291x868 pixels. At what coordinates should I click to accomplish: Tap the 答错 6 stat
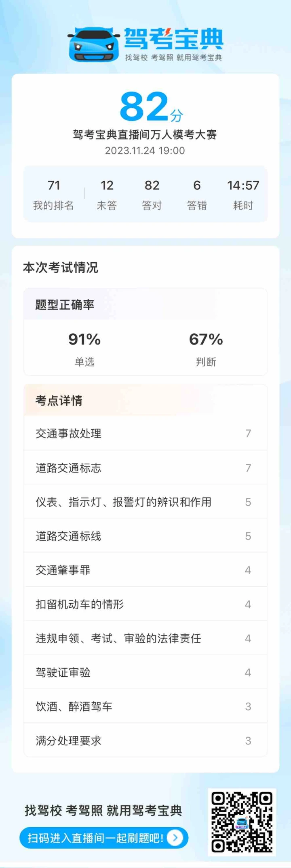pos(197,195)
